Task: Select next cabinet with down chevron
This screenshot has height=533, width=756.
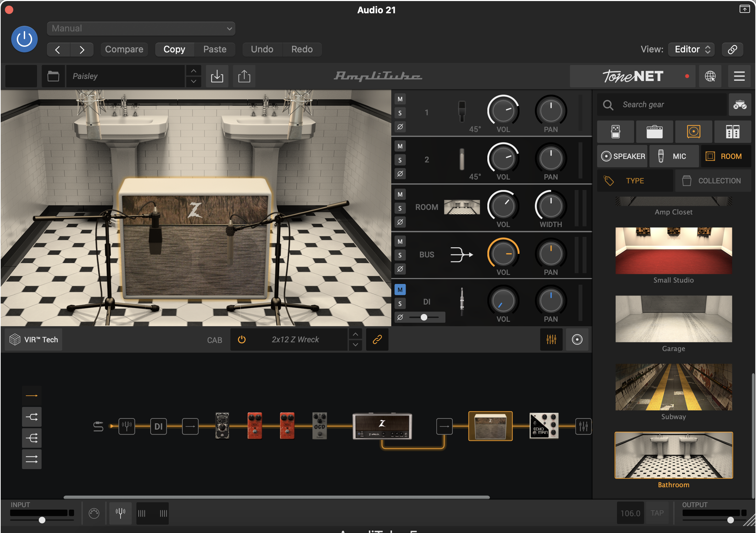Action: click(x=355, y=345)
